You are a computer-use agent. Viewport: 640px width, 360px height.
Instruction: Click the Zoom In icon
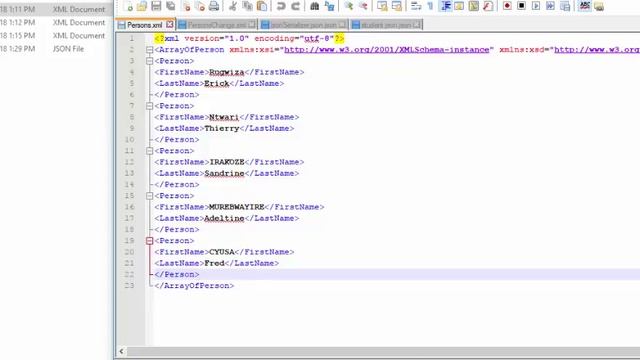[348, 6]
